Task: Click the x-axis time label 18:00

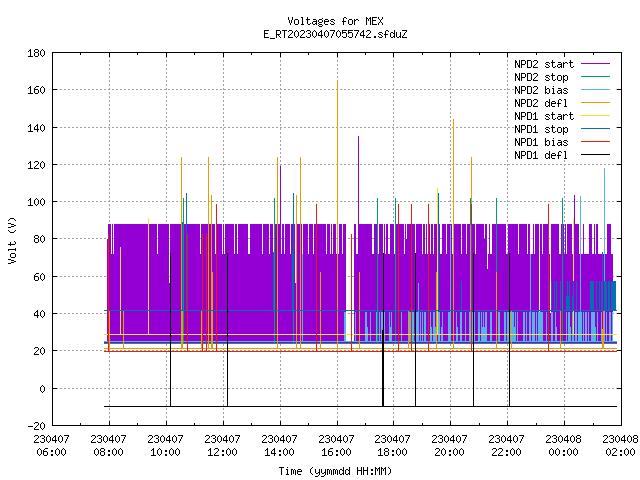Action: 393,452
